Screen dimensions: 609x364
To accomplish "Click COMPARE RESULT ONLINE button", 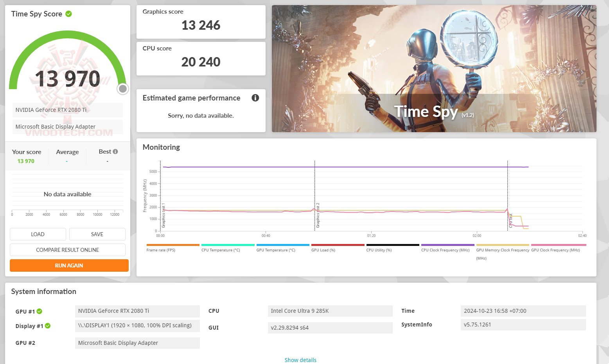I will [68, 250].
